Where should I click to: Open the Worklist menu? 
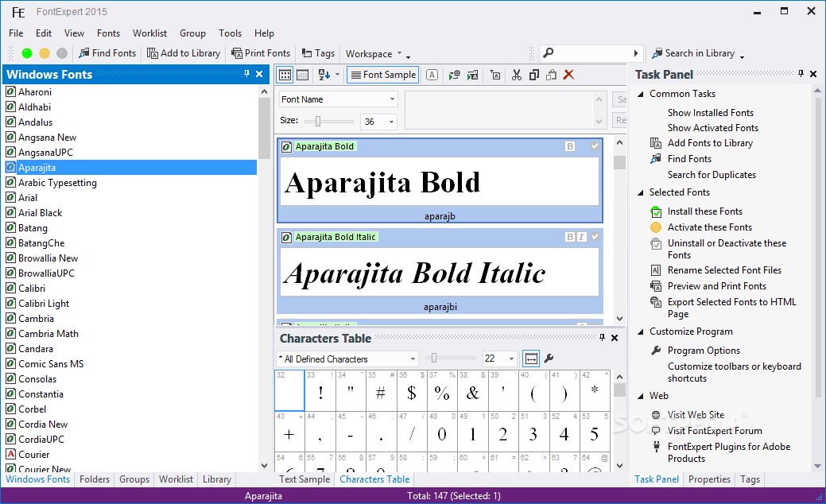(x=149, y=33)
